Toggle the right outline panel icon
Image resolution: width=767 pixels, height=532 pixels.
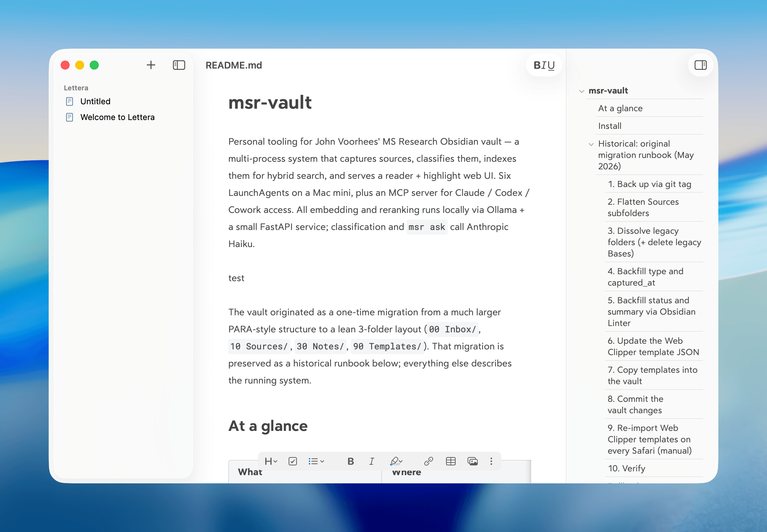pos(700,65)
